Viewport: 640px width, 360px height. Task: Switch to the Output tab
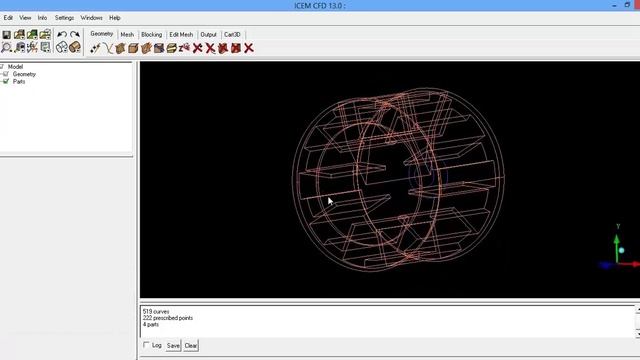208,35
